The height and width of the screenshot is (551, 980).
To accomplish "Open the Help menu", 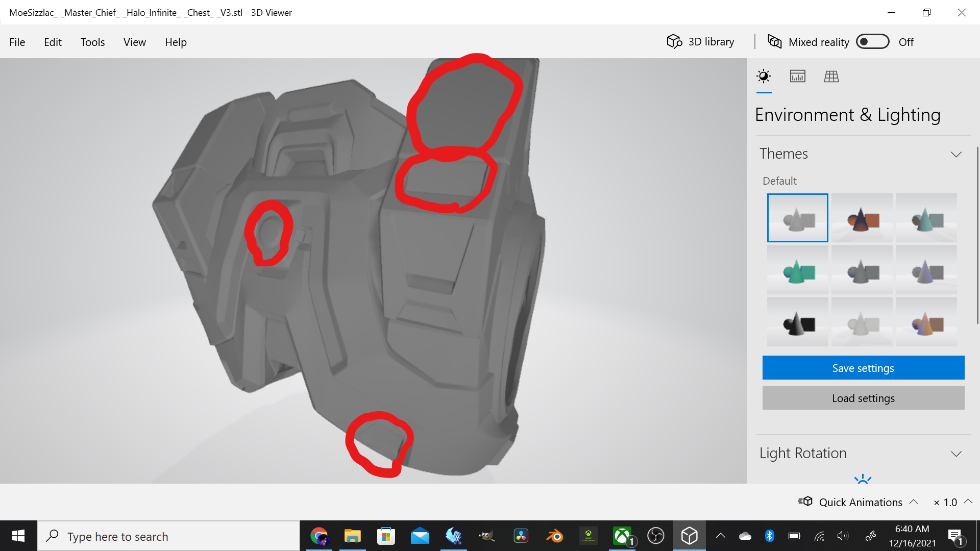I will pyautogui.click(x=176, y=42).
